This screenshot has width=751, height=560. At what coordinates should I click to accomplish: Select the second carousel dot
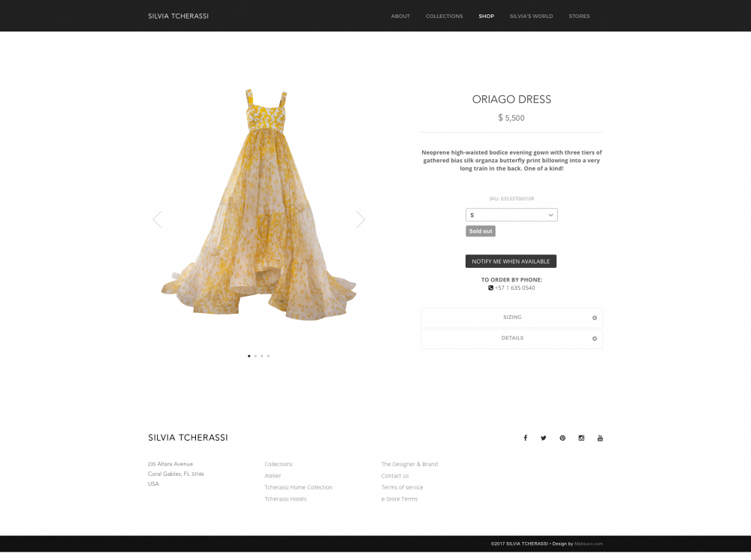pos(255,356)
